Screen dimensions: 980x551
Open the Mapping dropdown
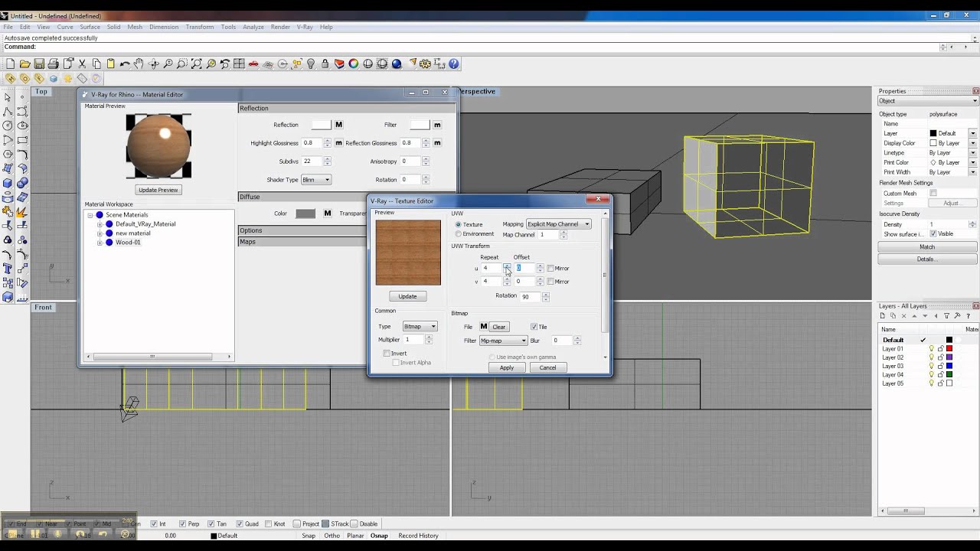(558, 224)
